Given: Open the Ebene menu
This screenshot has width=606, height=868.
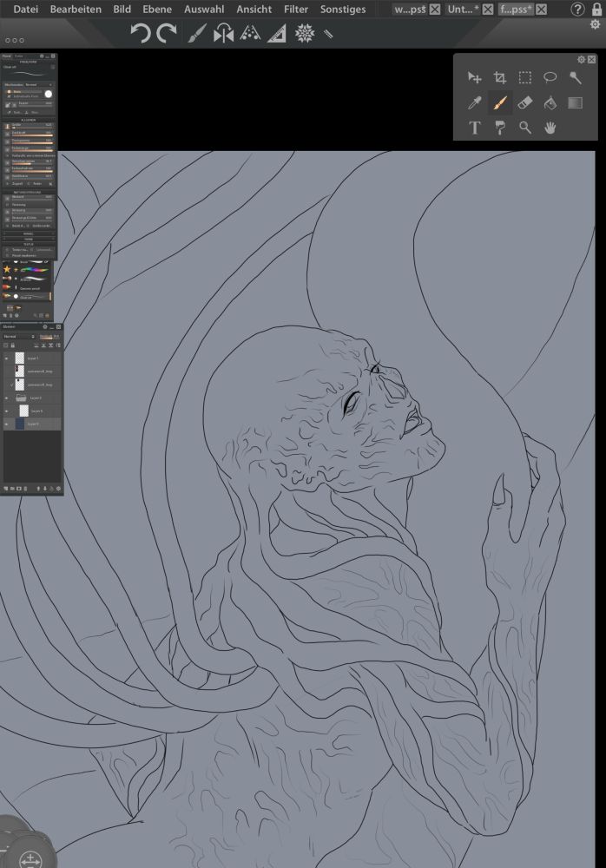Looking at the screenshot, I should click(157, 10).
